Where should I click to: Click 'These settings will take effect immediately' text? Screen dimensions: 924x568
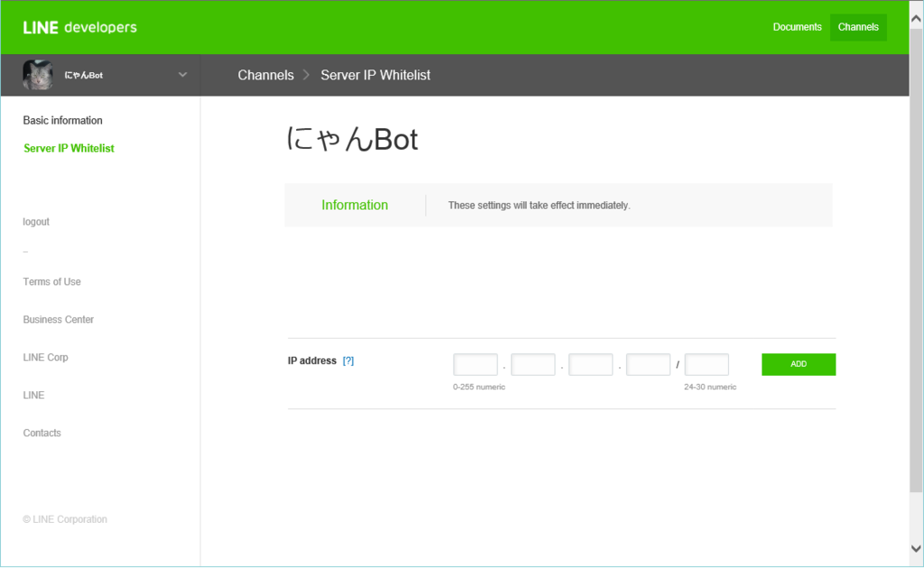tap(540, 206)
